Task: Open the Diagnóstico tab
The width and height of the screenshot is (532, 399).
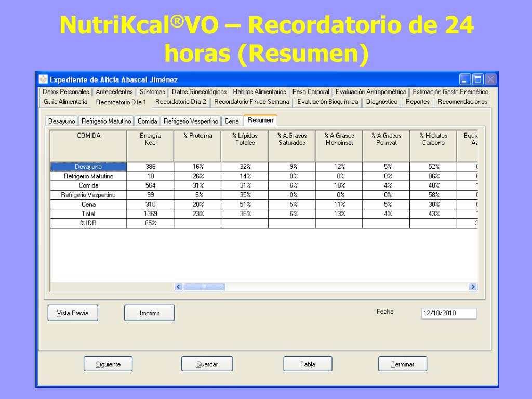Action: click(382, 102)
